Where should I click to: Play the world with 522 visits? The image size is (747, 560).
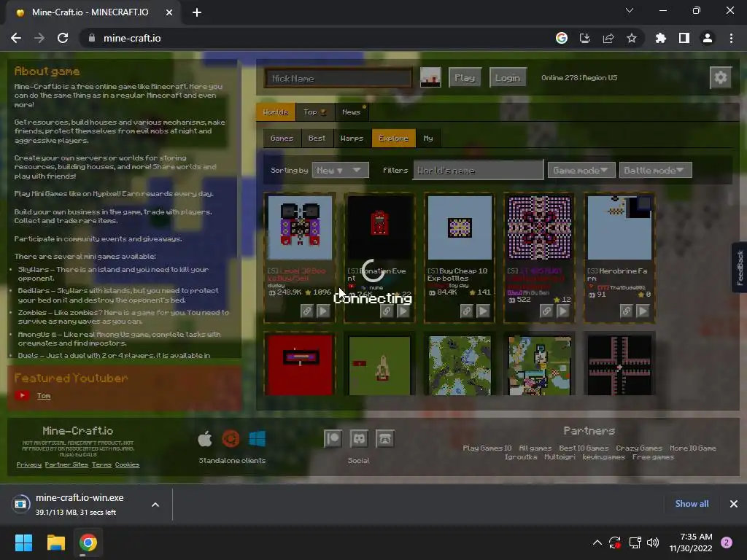click(x=562, y=311)
